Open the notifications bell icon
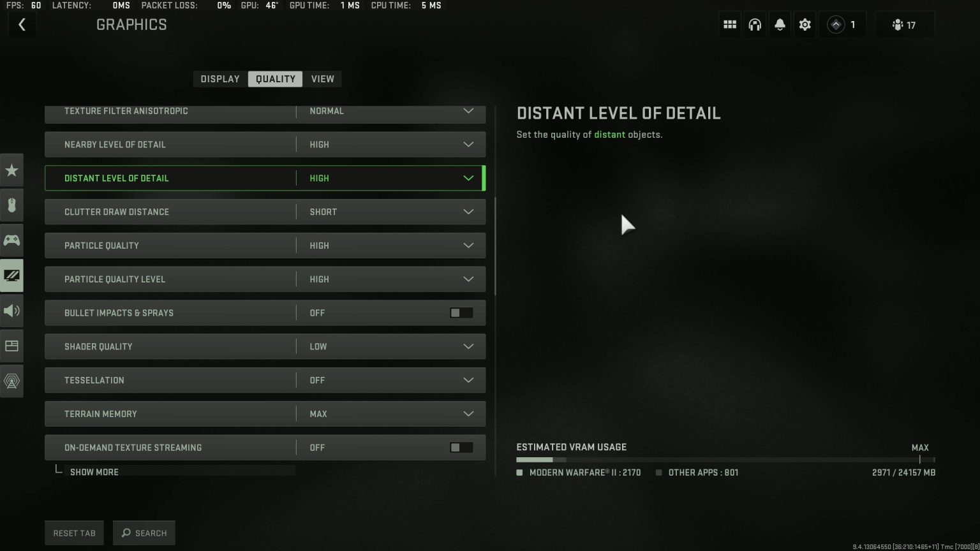The width and height of the screenshot is (980, 551). point(780,24)
